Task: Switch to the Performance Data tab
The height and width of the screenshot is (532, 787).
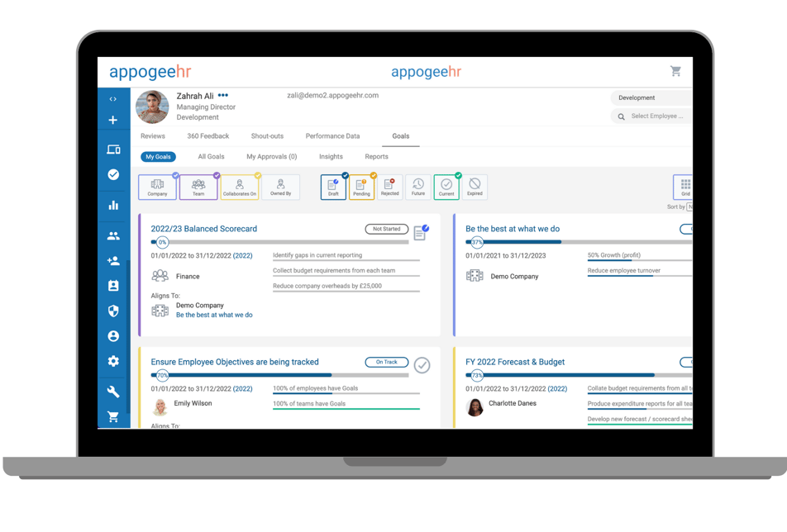Action: (x=332, y=135)
